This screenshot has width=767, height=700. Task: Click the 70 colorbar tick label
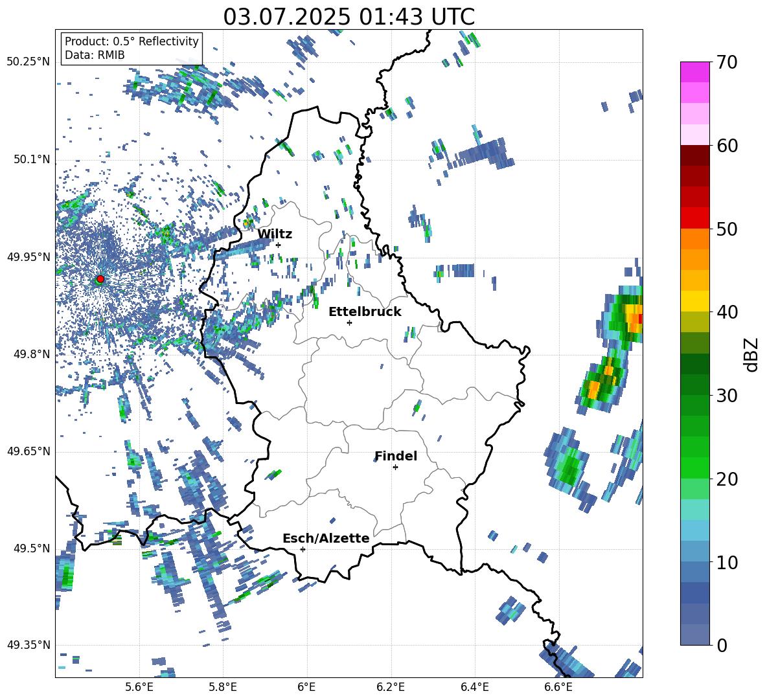point(726,62)
